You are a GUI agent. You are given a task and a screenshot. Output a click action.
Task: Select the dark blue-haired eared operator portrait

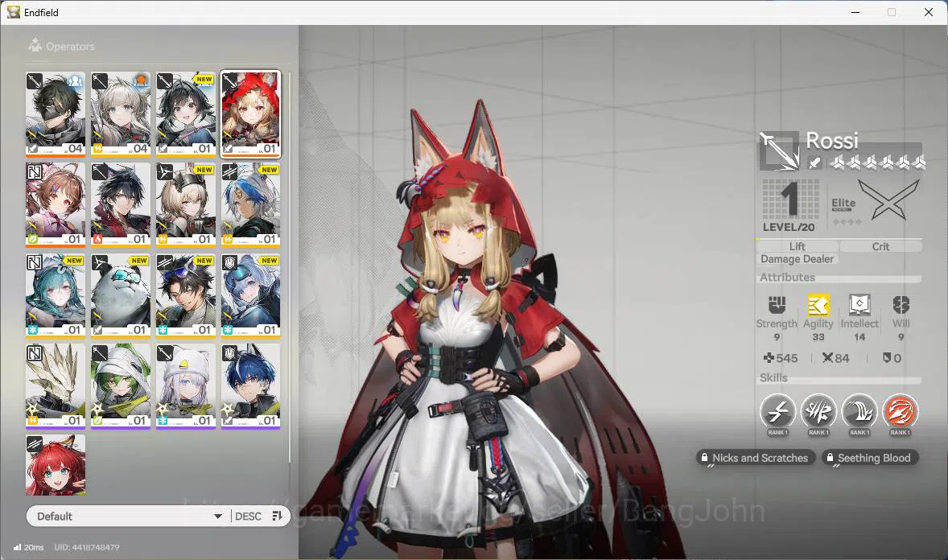(251, 386)
